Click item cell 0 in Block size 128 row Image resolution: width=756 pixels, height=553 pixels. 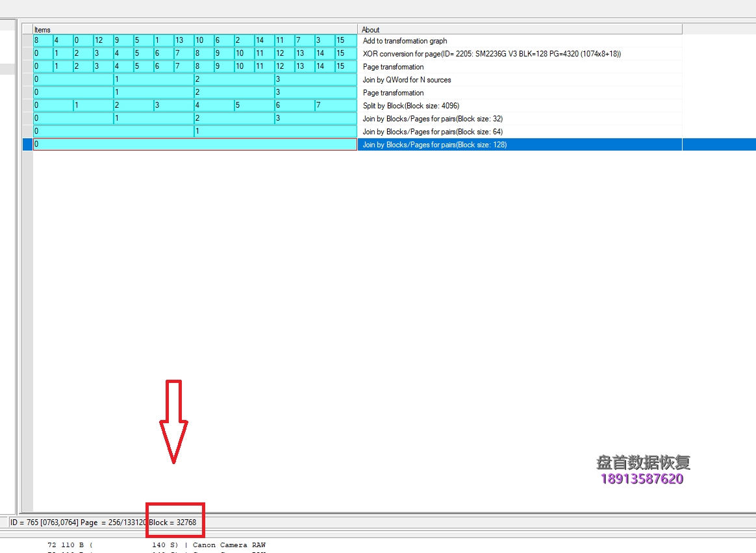(195, 144)
